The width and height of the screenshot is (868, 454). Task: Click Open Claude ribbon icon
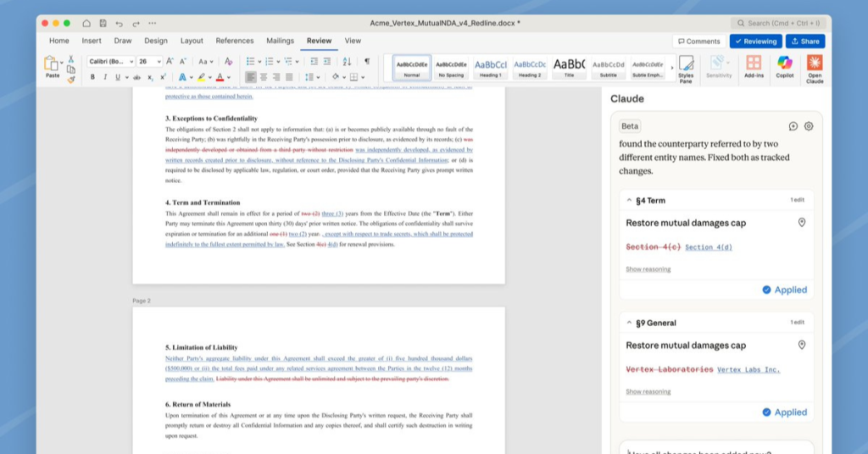pos(815,69)
